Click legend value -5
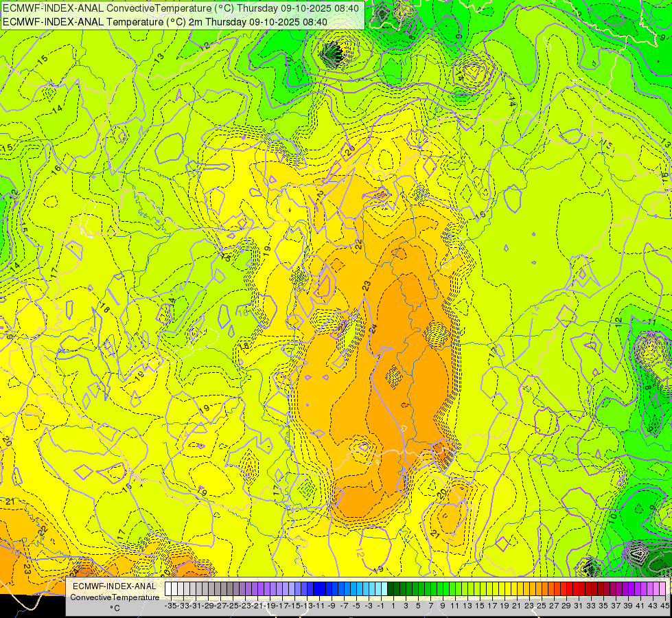Image resolution: width=672 pixels, height=618 pixels. (x=356, y=606)
